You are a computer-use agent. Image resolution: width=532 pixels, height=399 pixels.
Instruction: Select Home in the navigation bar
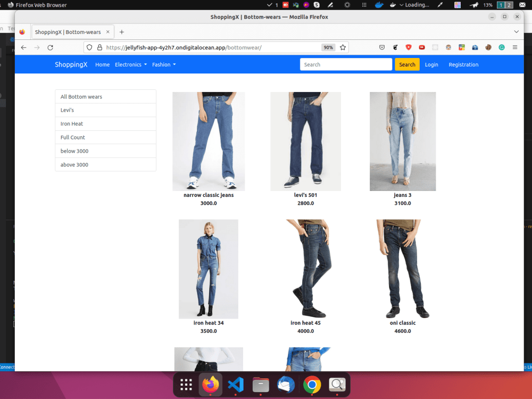point(102,64)
